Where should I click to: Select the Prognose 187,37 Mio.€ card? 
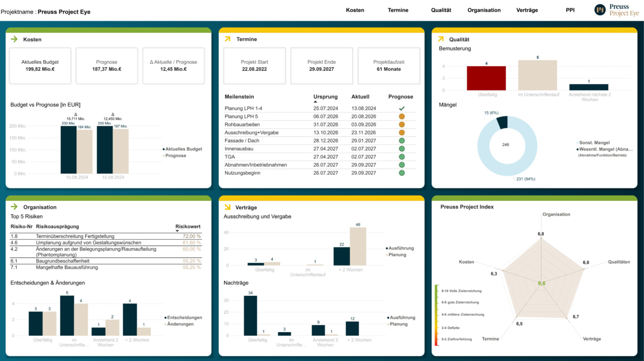[x=107, y=66]
